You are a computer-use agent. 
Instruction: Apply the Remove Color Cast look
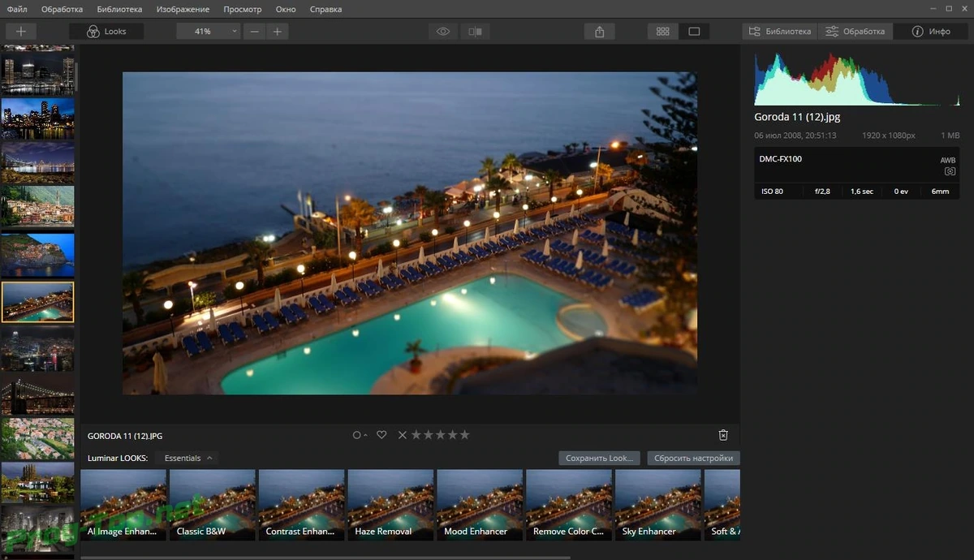[x=568, y=505]
